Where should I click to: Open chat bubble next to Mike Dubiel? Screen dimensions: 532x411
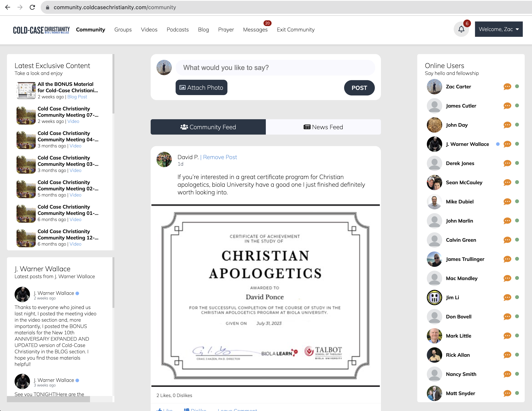(x=507, y=202)
